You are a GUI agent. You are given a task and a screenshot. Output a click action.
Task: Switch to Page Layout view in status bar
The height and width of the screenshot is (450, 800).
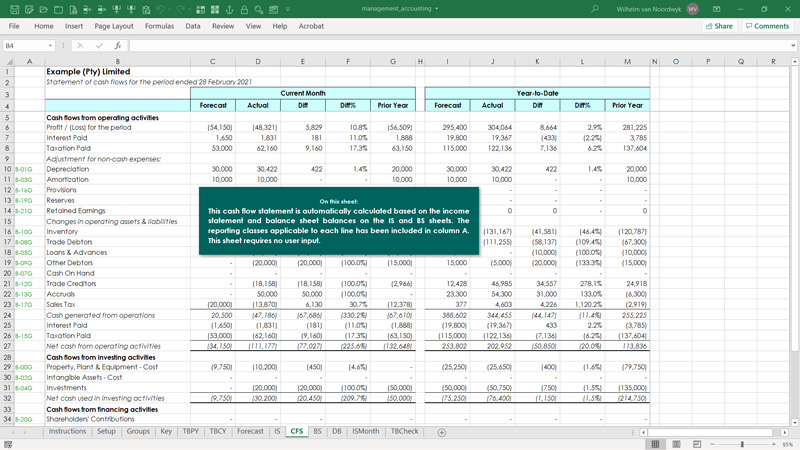pyautogui.click(x=676, y=444)
